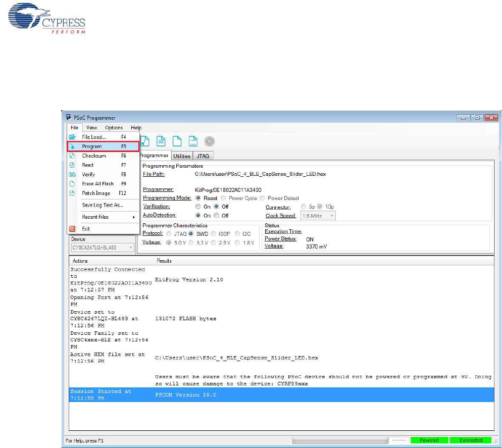Switch to the JTAG tab
Image resolution: width=502 pixels, height=448 pixels.
(203, 156)
